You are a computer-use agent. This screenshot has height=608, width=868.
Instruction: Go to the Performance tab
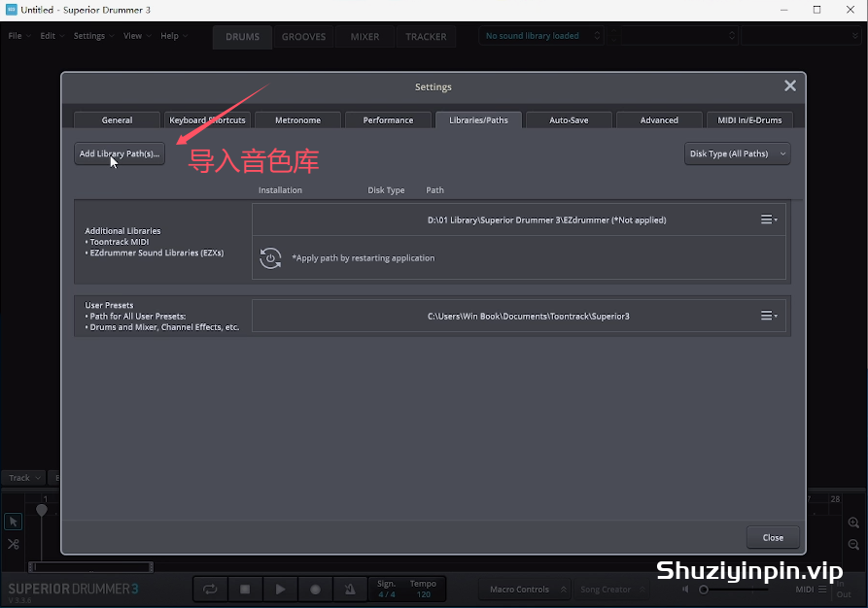pos(388,120)
